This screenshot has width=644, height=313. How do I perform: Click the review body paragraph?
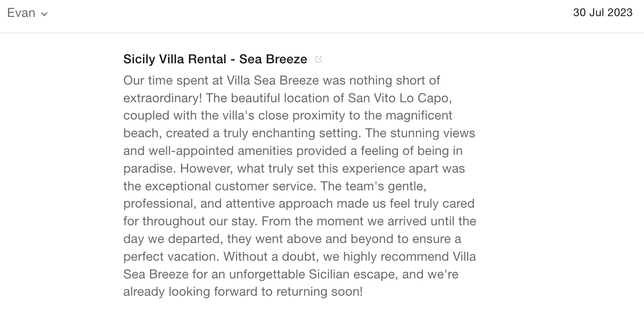point(300,186)
